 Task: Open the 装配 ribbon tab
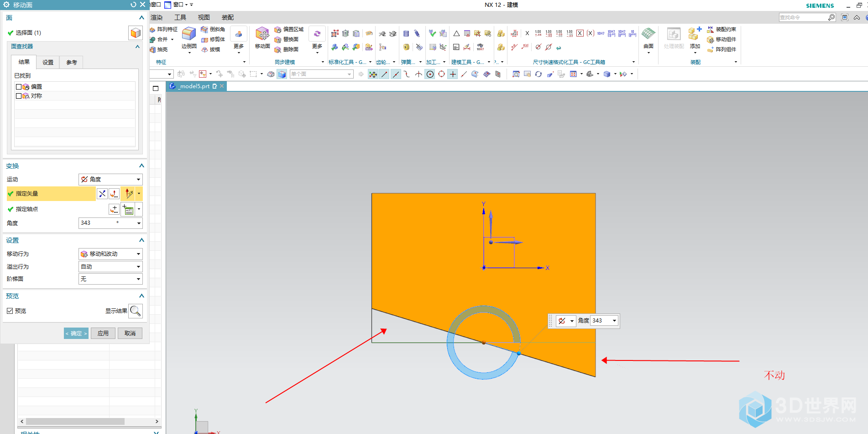(x=228, y=17)
